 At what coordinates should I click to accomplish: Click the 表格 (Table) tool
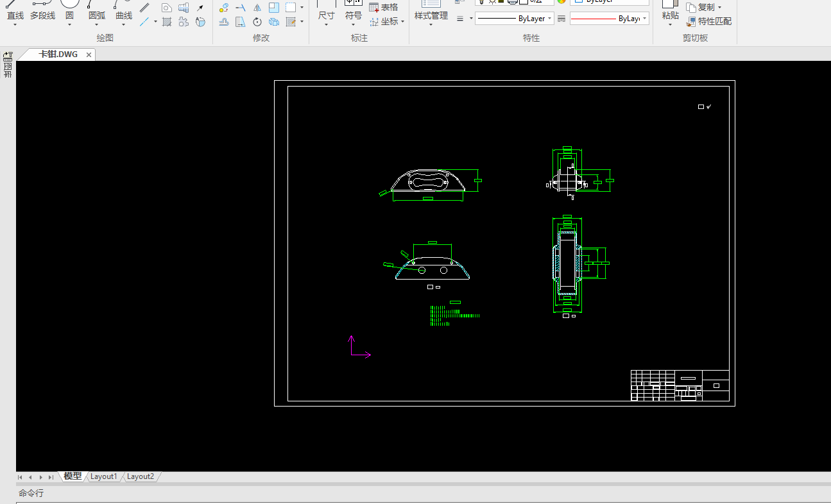point(384,7)
